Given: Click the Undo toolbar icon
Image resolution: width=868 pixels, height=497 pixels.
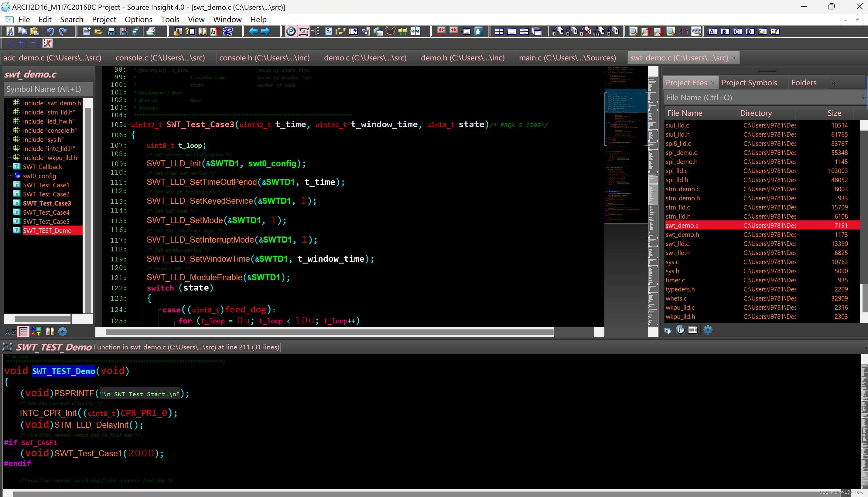Looking at the screenshot, I should click(x=50, y=31).
